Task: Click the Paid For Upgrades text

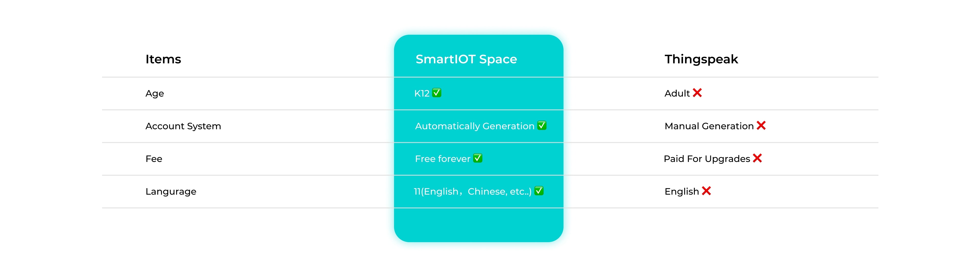Action: [x=706, y=159]
